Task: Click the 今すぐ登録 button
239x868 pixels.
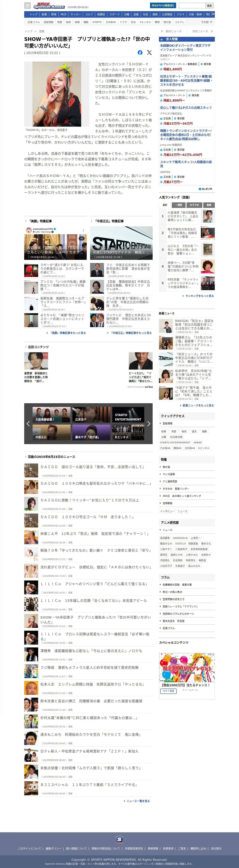Action: [x=169, y=691]
